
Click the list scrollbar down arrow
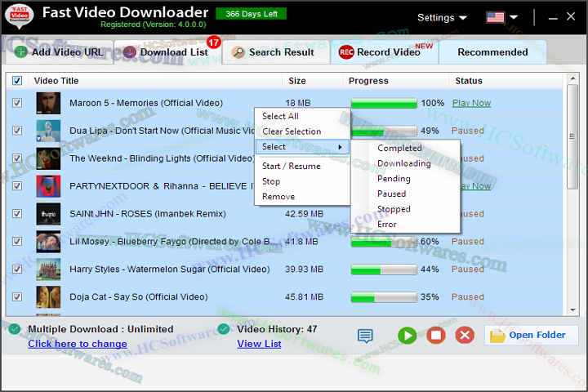click(x=572, y=310)
